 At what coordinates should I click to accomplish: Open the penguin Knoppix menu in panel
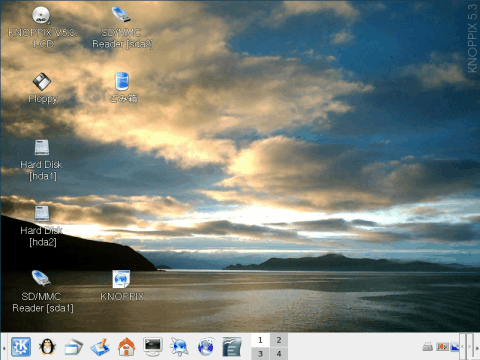tap(47, 347)
